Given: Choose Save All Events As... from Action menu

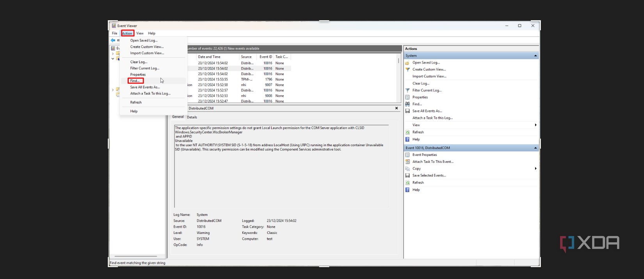Looking at the screenshot, I should tap(153, 87).
